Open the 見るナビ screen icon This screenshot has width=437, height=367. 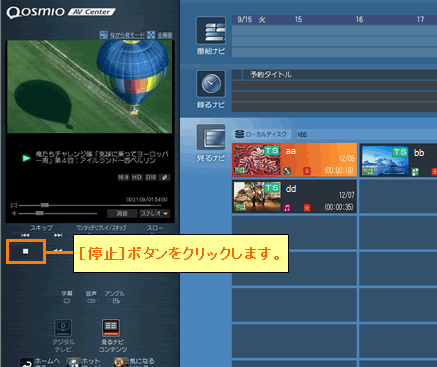(x=211, y=137)
